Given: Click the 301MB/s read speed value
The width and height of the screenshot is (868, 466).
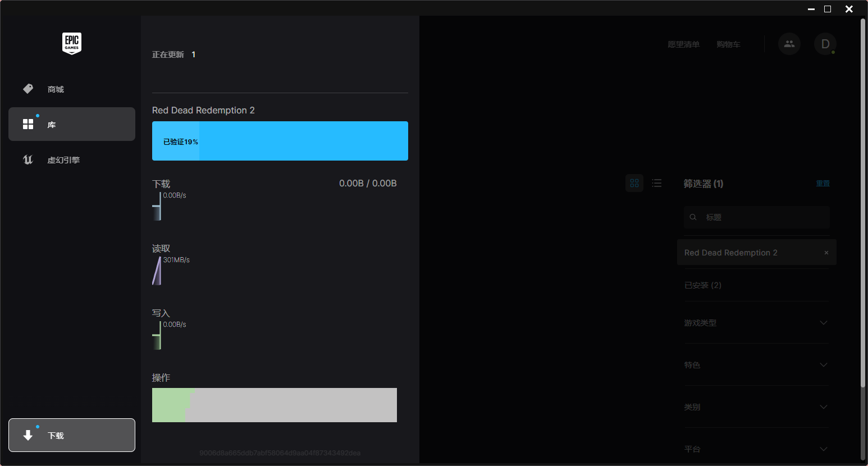Looking at the screenshot, I should point(176,260).
